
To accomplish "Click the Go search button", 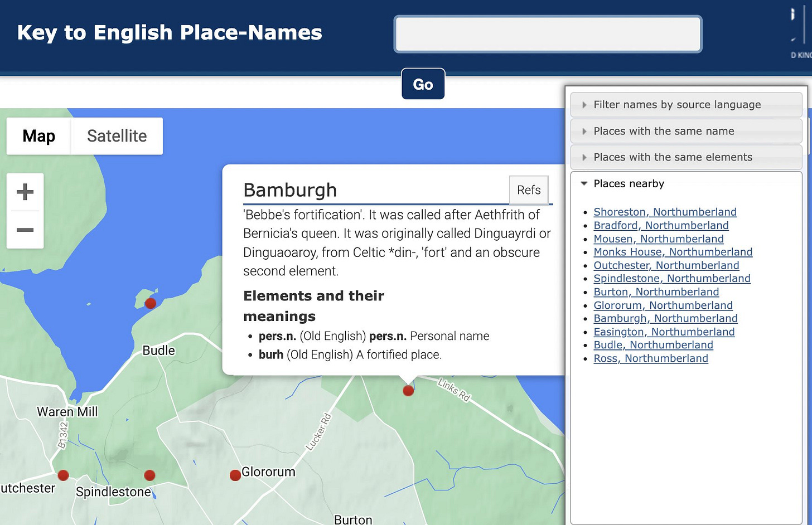I will pyautogui.click(x=423, y=84).
